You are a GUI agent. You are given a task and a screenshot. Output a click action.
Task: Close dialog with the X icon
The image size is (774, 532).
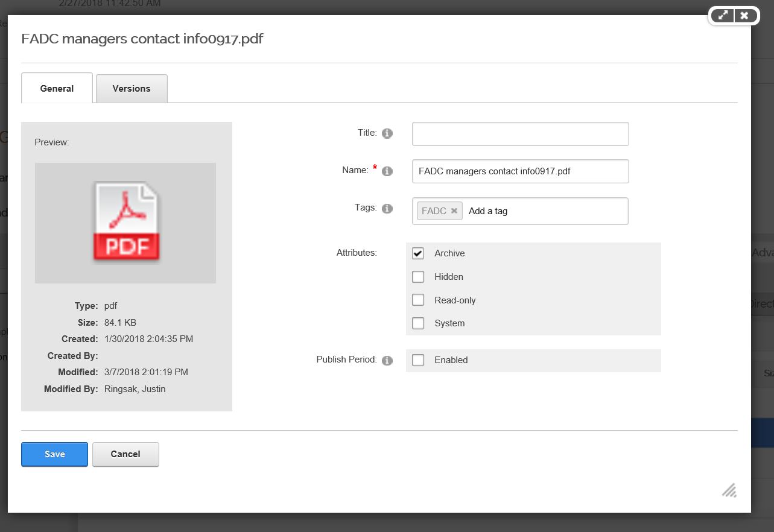click(x=744, y=16)
